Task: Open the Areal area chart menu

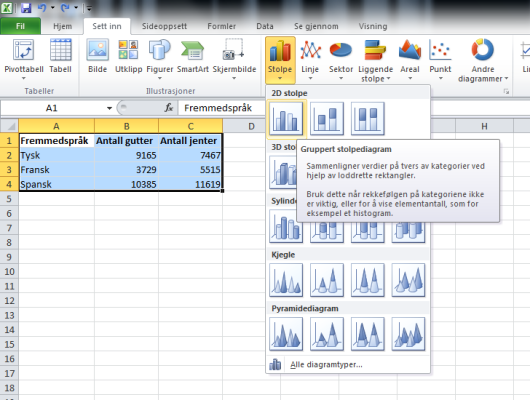Action: (x=410, y=60)
